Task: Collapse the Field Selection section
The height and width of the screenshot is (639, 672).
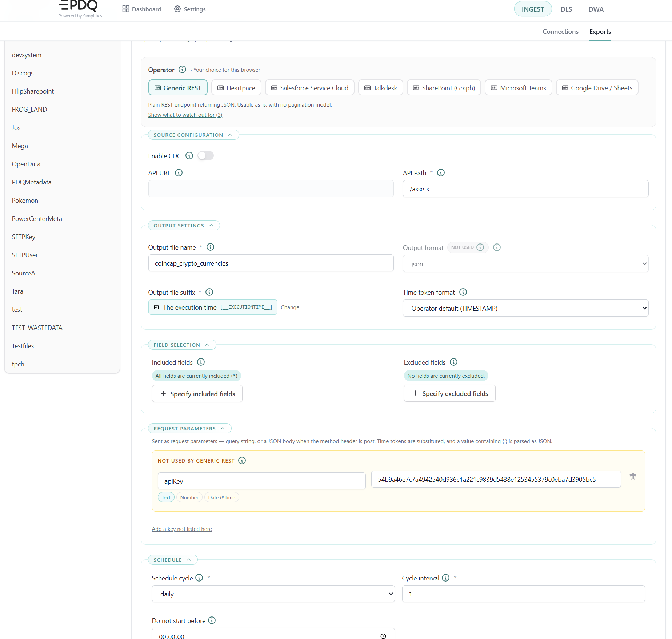Action: click(182, 345)
